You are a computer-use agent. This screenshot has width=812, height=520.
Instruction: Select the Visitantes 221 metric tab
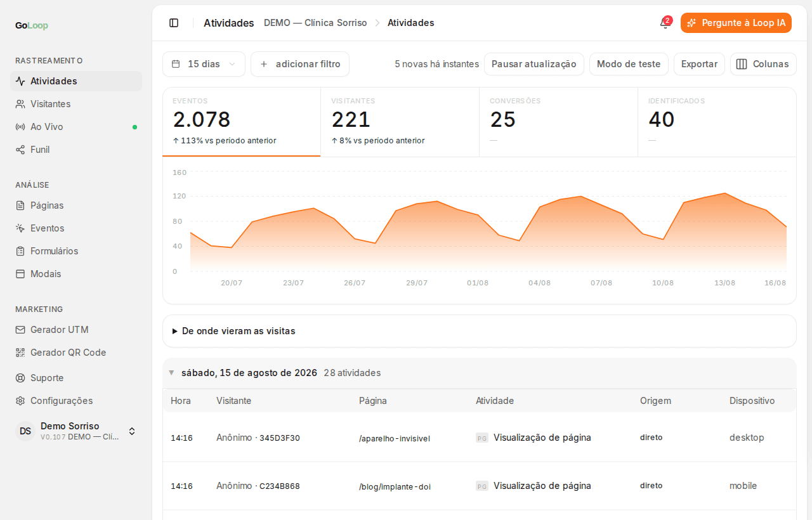click(x=400, y=122)
